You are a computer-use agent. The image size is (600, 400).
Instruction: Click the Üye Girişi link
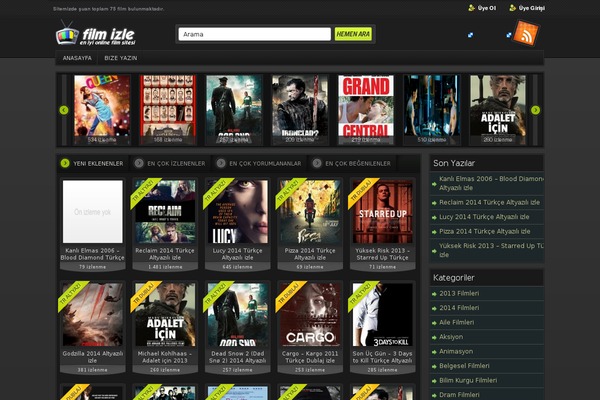pyautogui.click(x=532, y=8)
